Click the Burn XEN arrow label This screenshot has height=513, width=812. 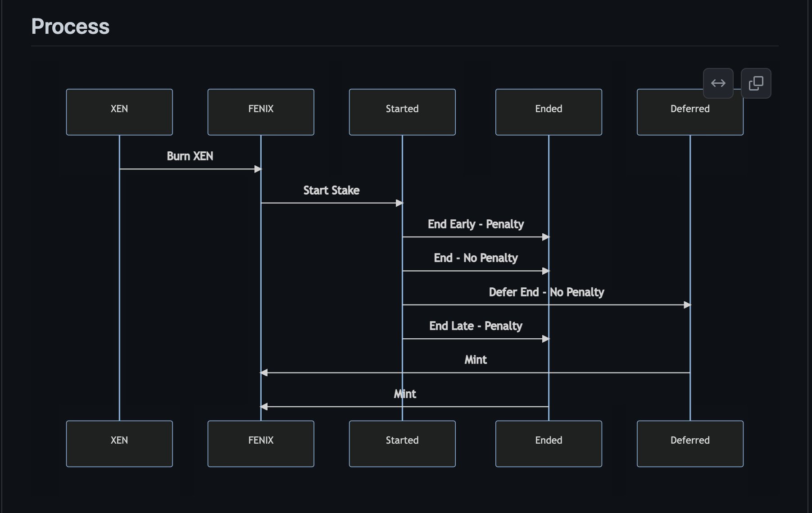[x=190, y=156]
